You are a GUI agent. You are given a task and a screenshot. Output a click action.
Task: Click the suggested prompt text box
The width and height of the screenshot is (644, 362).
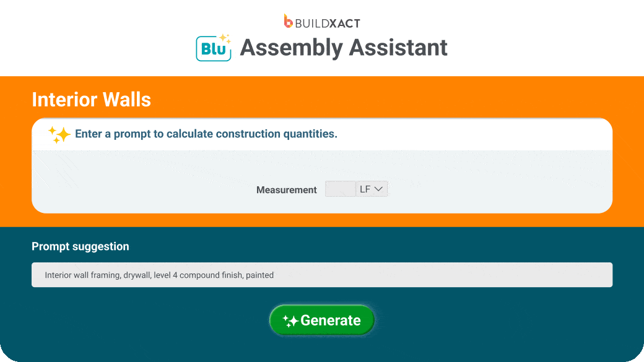(321, 274)
